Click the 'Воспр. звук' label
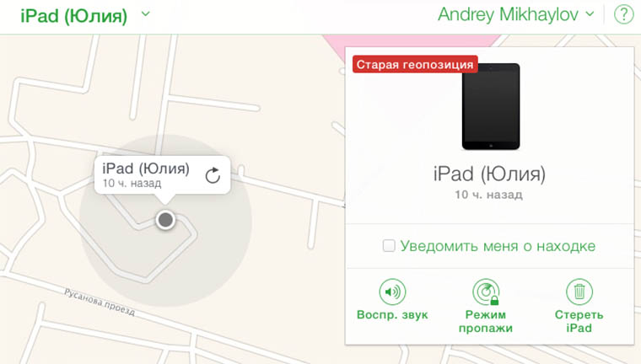This screenshot has width=641, height=364. (x=392, y=314)
